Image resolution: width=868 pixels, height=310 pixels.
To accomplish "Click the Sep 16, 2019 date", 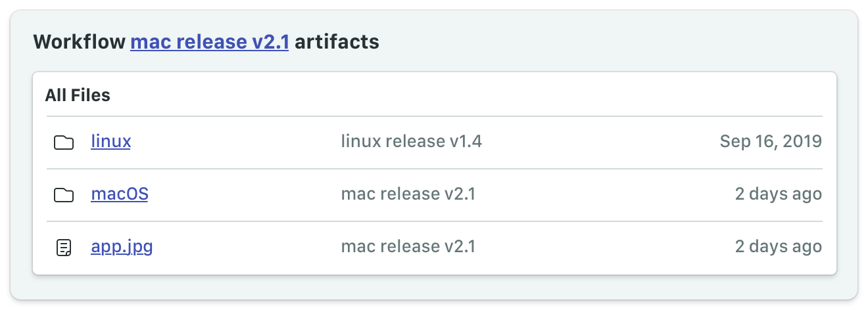I will click(771, 141).
